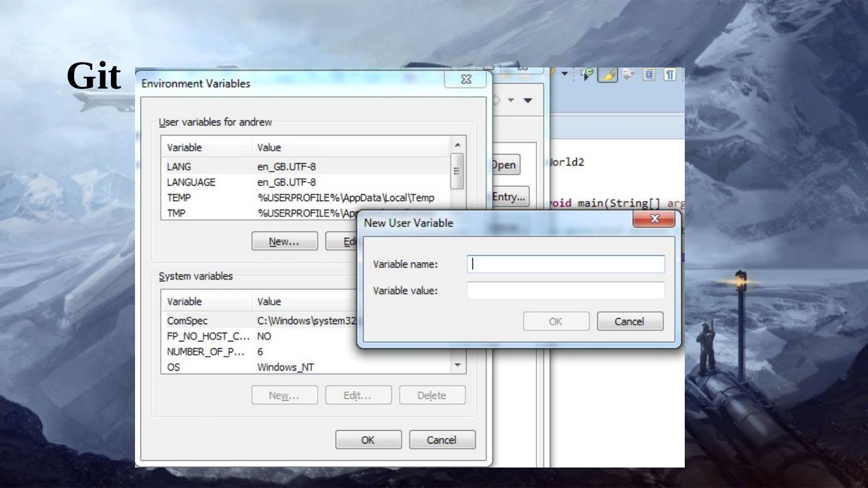Screen dimensions: 868x488
Task: Click OK in the Environment Variables window
Action: [x=368, y=440]
